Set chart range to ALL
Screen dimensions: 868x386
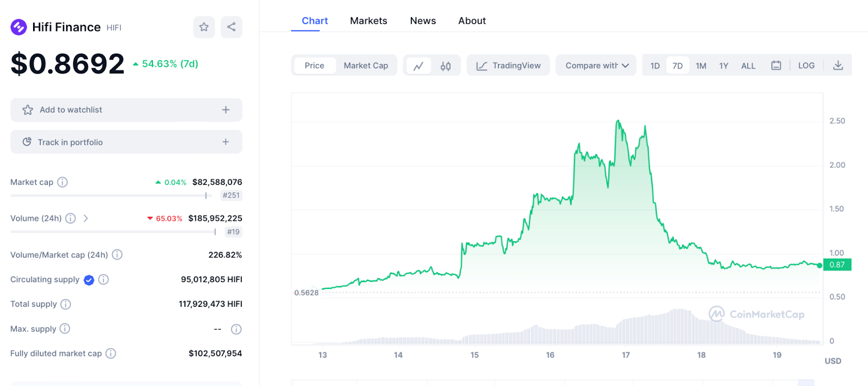coord(748,66)
